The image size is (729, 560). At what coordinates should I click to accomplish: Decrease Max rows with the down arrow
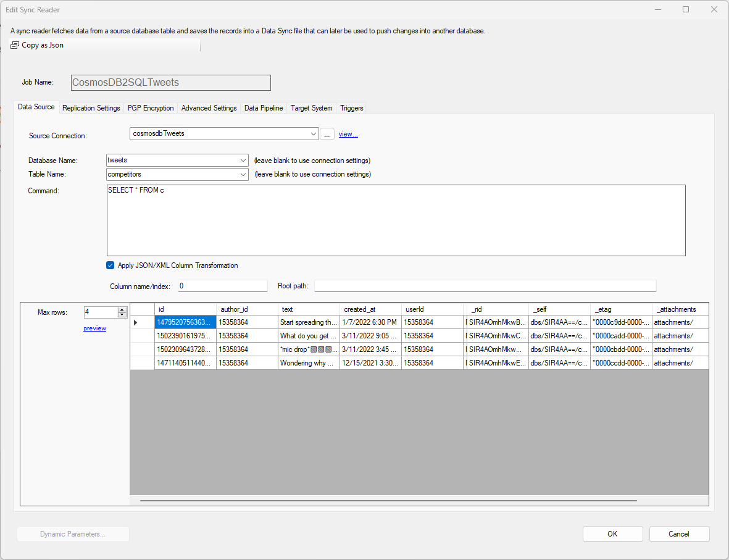pyautogui.click(x=122, y=315)
